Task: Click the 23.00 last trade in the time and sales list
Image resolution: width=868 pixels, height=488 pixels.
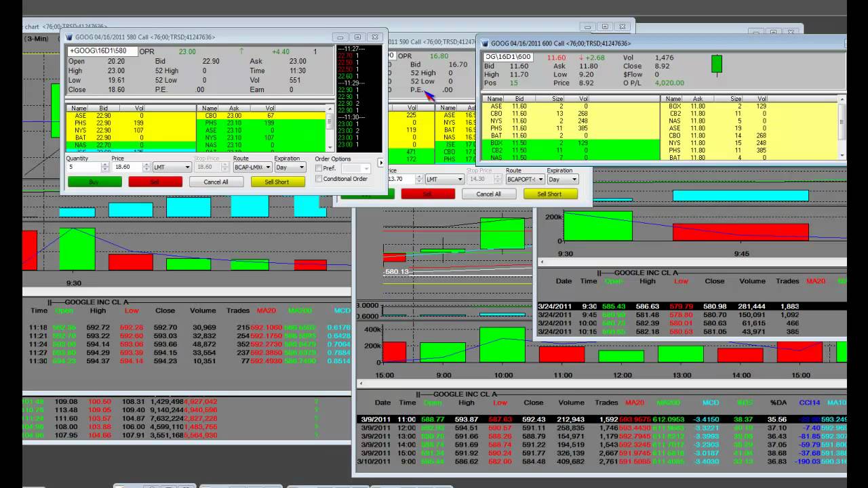Action: (346, 145)
